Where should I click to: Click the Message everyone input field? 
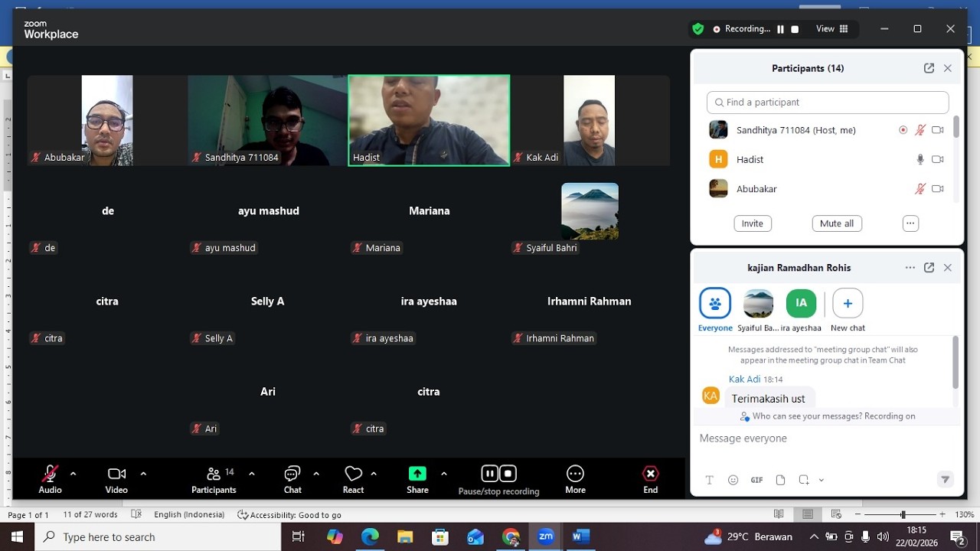(x=827, y=439)
